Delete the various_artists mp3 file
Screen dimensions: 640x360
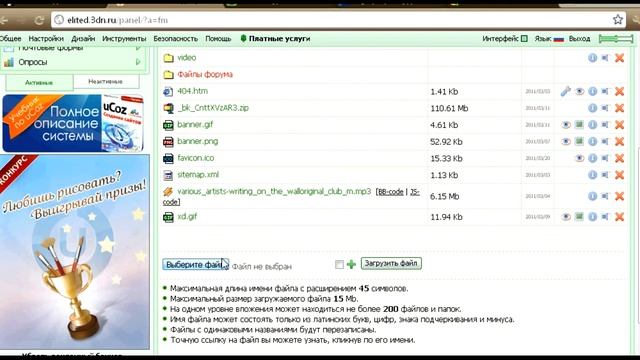coord(620,196)
